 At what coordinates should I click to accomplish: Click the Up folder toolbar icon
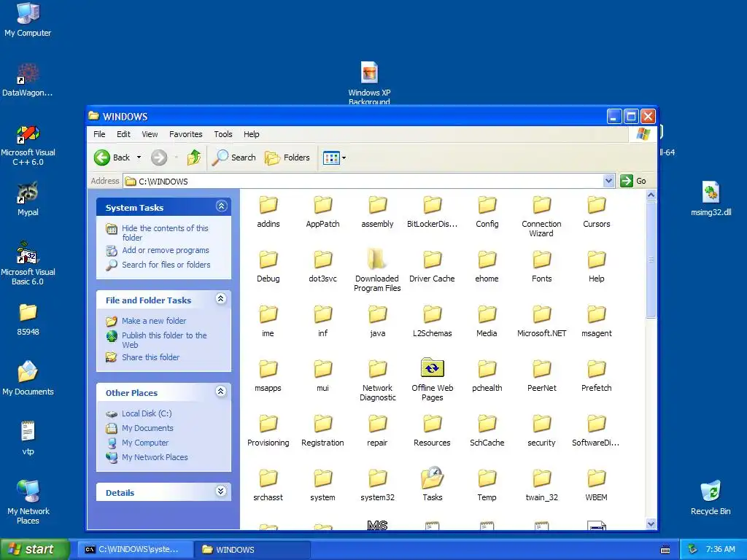click(x=194, y=157)
